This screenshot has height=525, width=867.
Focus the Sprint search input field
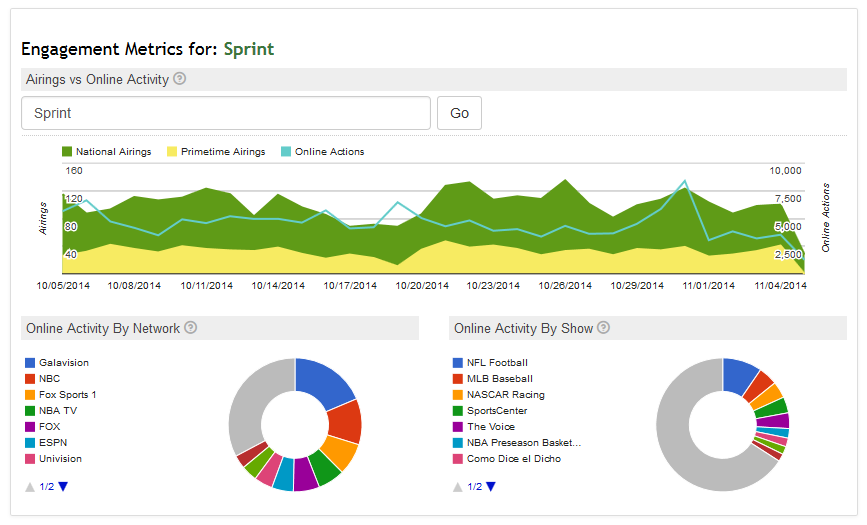226,113
